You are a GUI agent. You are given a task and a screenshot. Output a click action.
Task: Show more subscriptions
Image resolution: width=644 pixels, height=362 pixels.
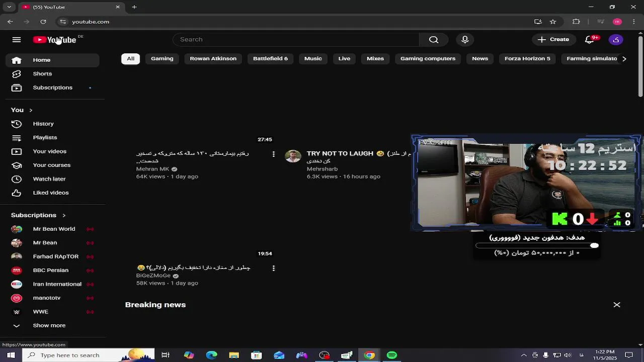49,326
